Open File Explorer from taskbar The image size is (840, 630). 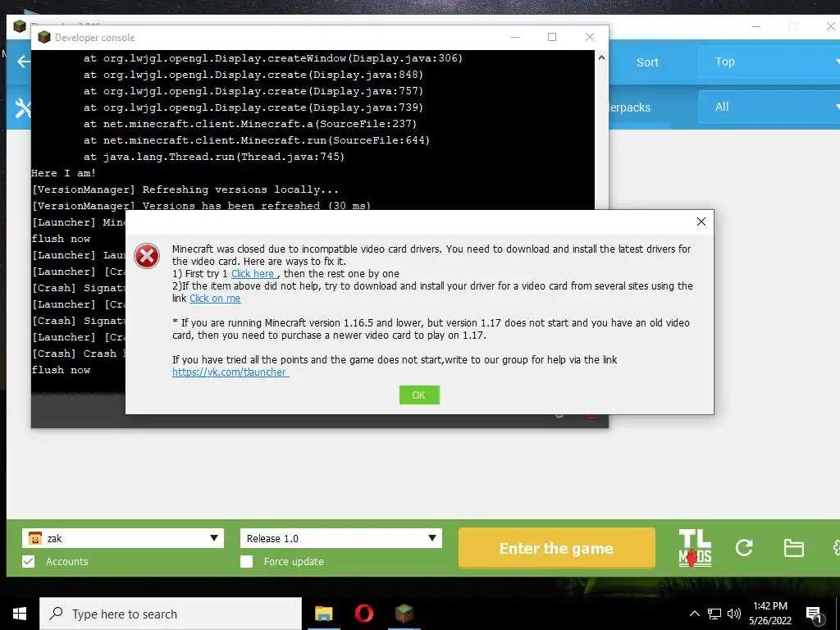click(x=323, y=614)
